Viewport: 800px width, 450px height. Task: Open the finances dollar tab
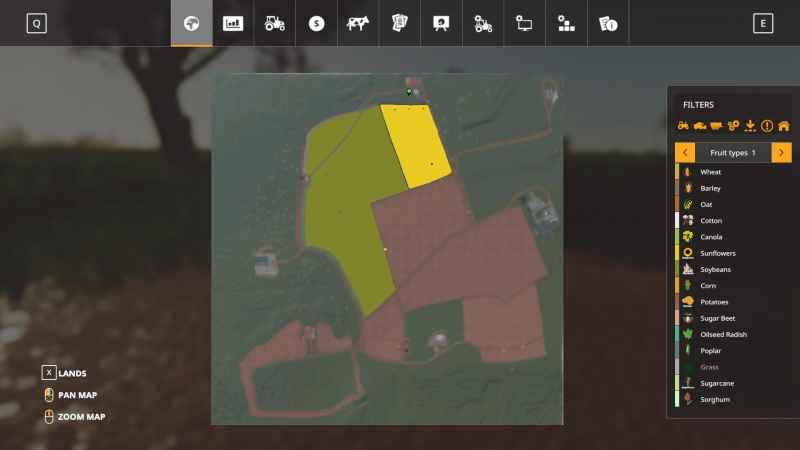316,23
